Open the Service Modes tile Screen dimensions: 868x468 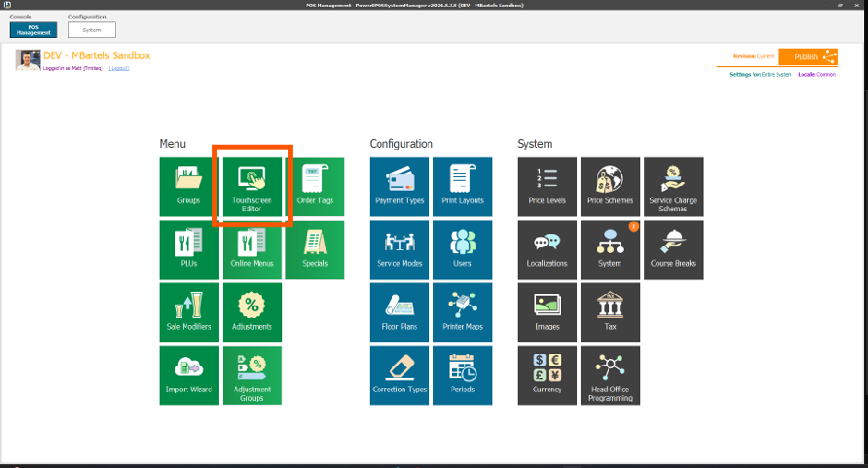click(400, 249)
